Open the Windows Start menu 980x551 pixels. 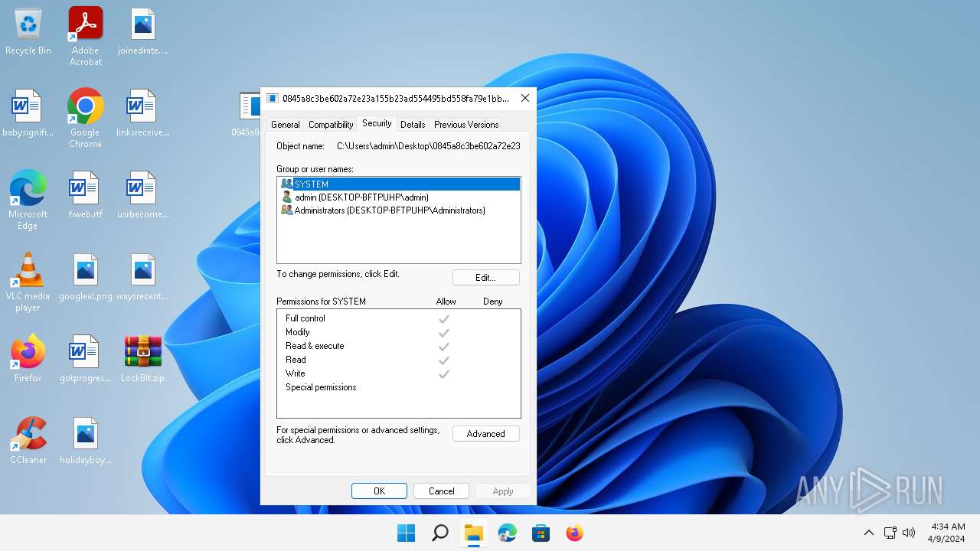[407, 533]
